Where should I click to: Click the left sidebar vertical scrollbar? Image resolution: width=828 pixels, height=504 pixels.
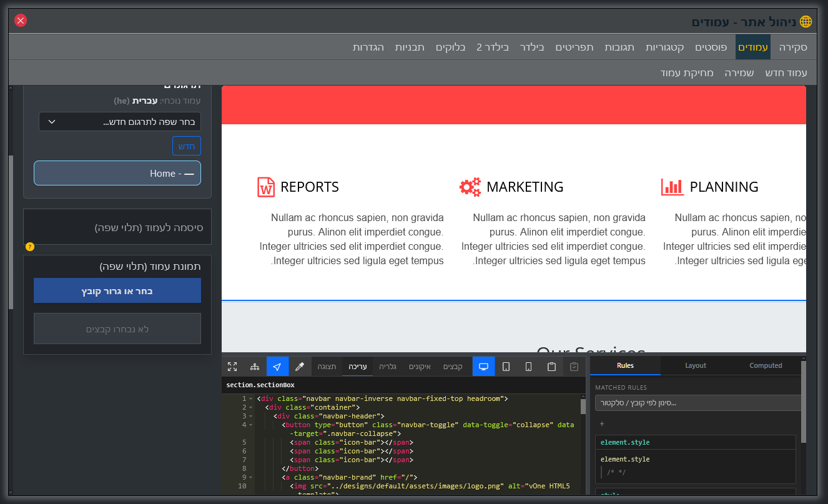(x=11, y=231)
